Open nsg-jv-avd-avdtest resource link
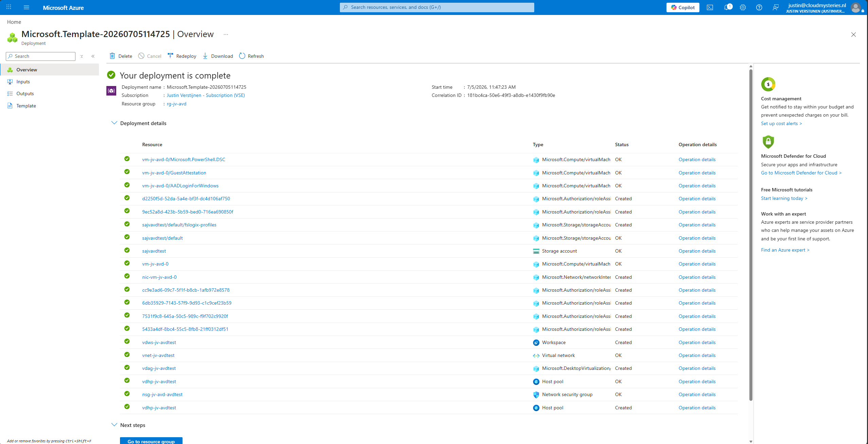The height and width of the screenshot is (444, 868). pos(162,394)
